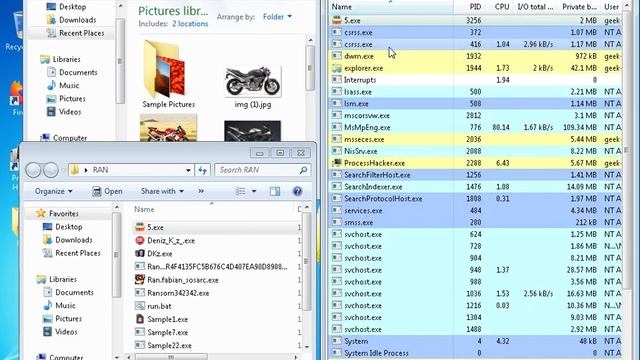Select Ran.fabian_sosarc.exe file icon

point(140,280)
